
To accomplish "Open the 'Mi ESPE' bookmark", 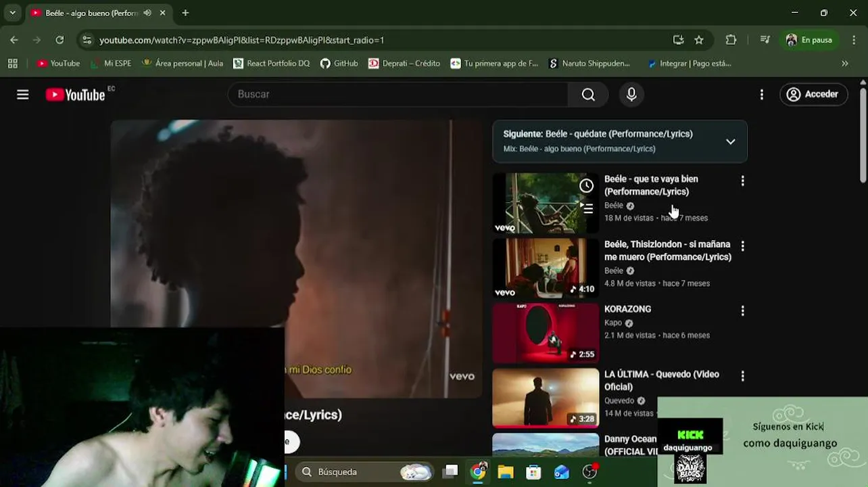I will (x=110, y=64).
